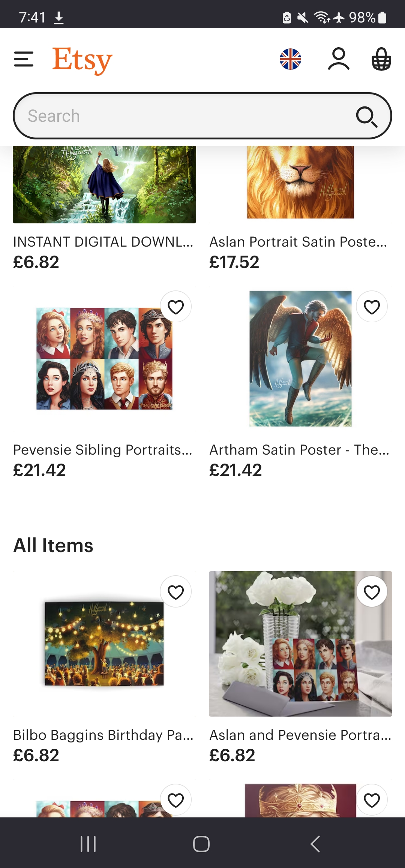Tap the Etsy logo
The image size is (405, 868).
[x=82, y=60]
